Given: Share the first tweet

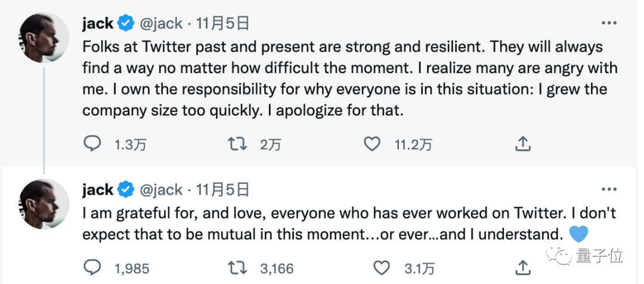Looking at the screenshot, I should [x=522, y=143].
